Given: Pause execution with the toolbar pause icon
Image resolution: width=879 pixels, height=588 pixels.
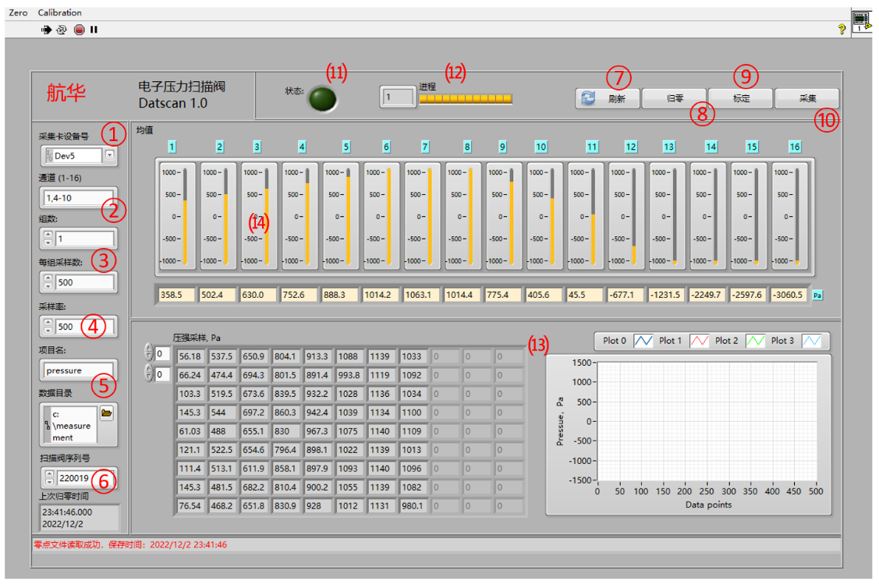Looking at the screenshot, I should pyautogui.click(x=94, y=30).
